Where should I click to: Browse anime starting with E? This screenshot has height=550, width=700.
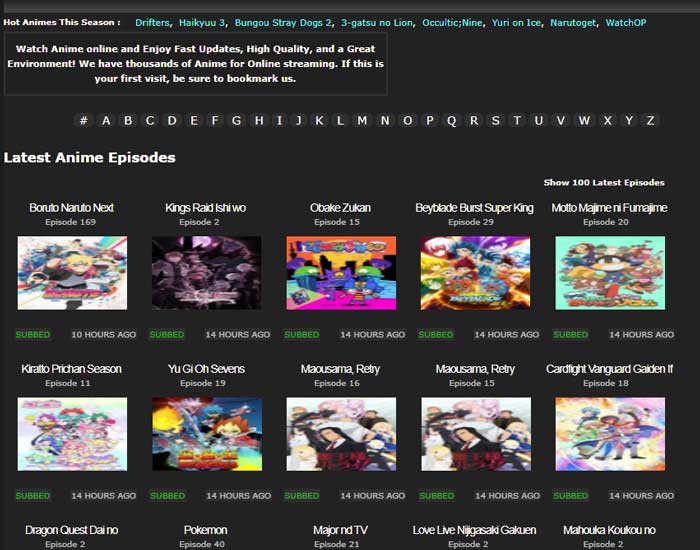(x=194, y=120)
